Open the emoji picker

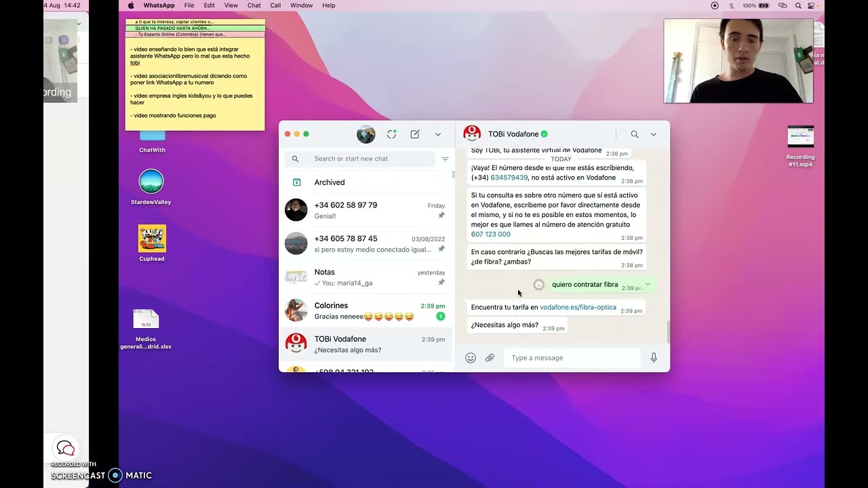click(x=471, y=358)
